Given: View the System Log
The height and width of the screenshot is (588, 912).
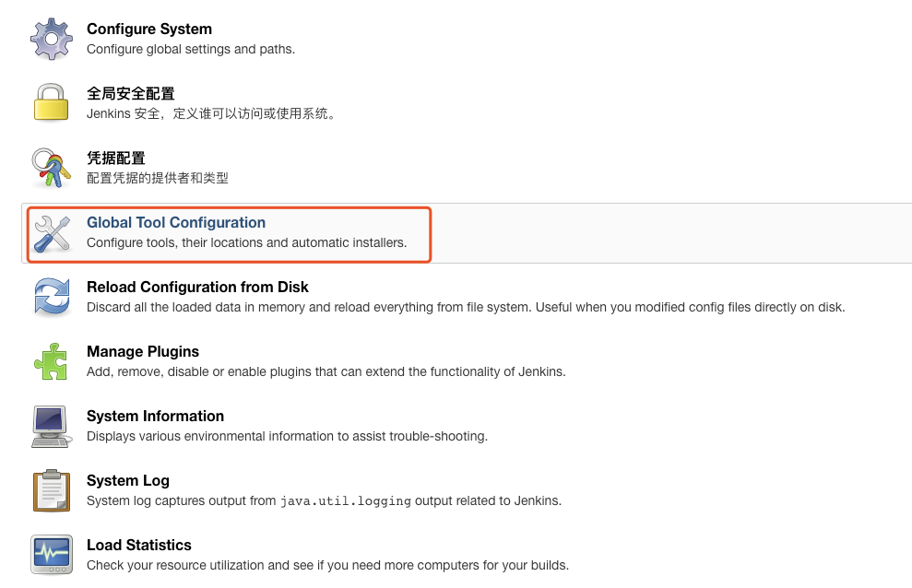Looking at the screenshot, I should click(127, 480).
